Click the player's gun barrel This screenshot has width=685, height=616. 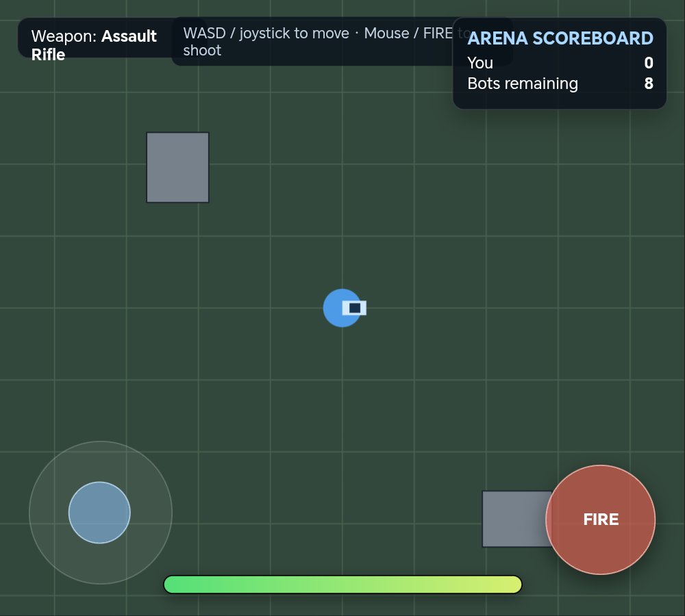[x=354, y=308]
